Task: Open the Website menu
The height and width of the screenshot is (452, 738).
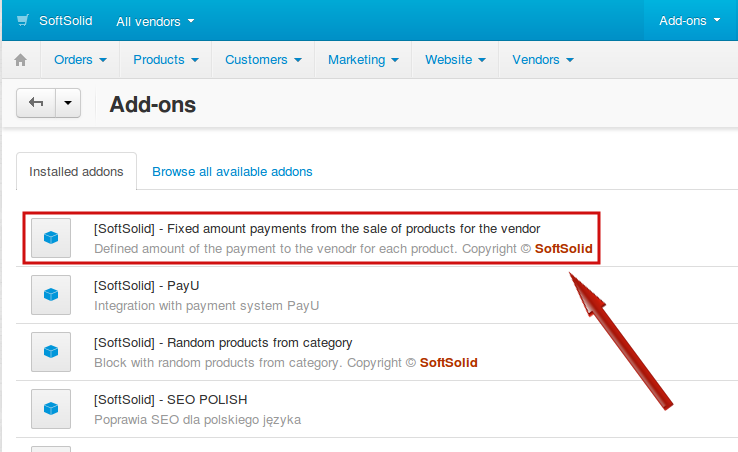Action: click(455, 60)
